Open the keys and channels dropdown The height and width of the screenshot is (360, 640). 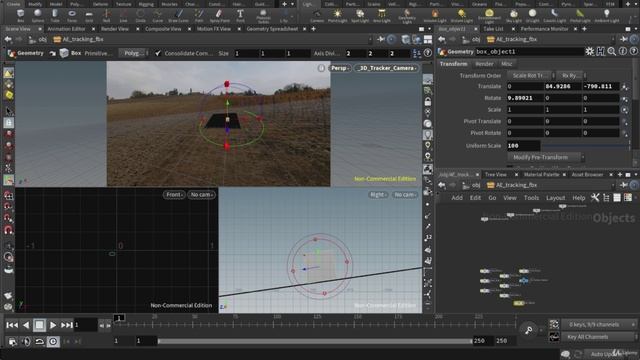599,324
